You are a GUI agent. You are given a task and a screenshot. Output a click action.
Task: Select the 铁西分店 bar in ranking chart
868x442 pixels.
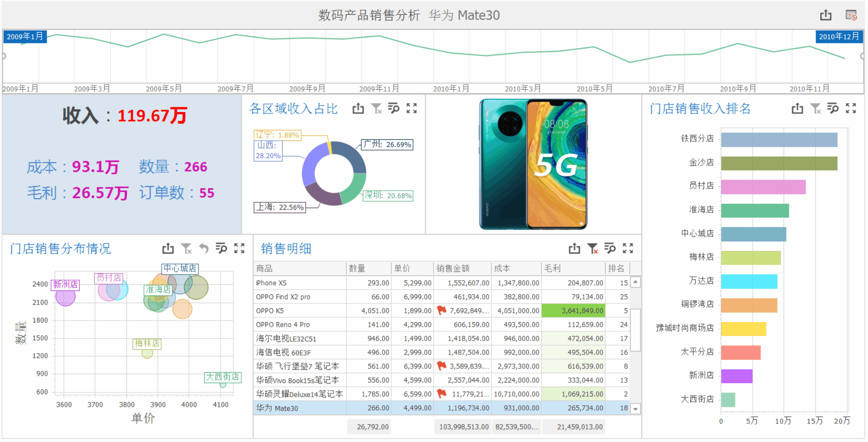click(x=779, y=140)
